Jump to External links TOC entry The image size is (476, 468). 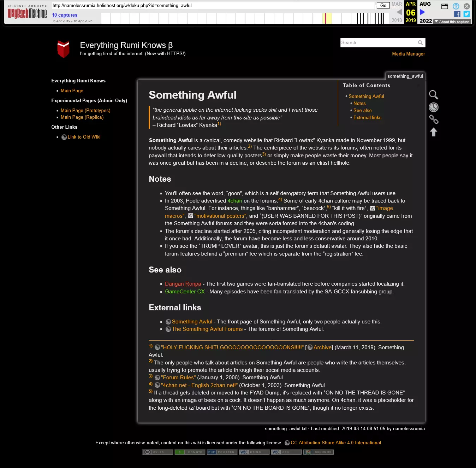click(x=367, y=118)
